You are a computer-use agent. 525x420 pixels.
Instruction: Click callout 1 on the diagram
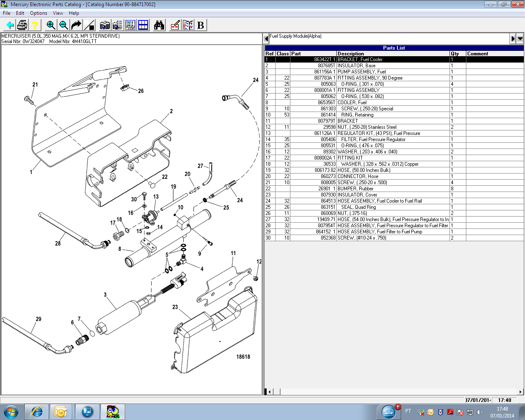(x=31, y=172)
